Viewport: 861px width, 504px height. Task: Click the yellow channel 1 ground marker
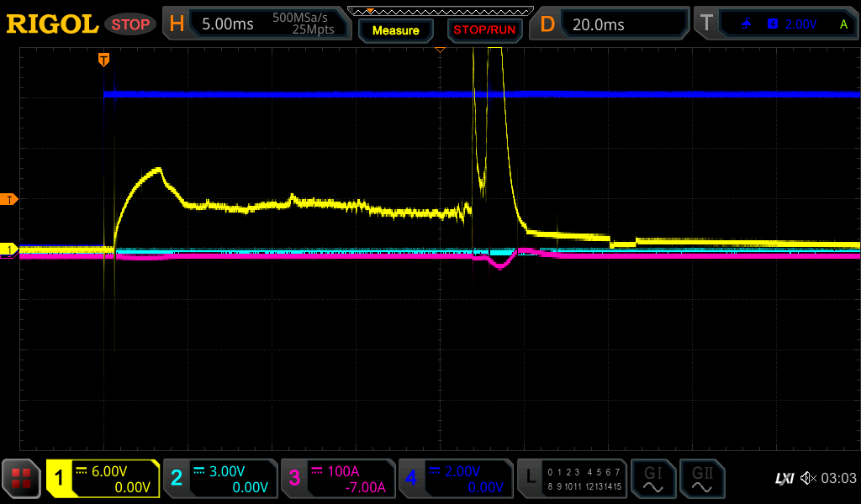point(10,249)
